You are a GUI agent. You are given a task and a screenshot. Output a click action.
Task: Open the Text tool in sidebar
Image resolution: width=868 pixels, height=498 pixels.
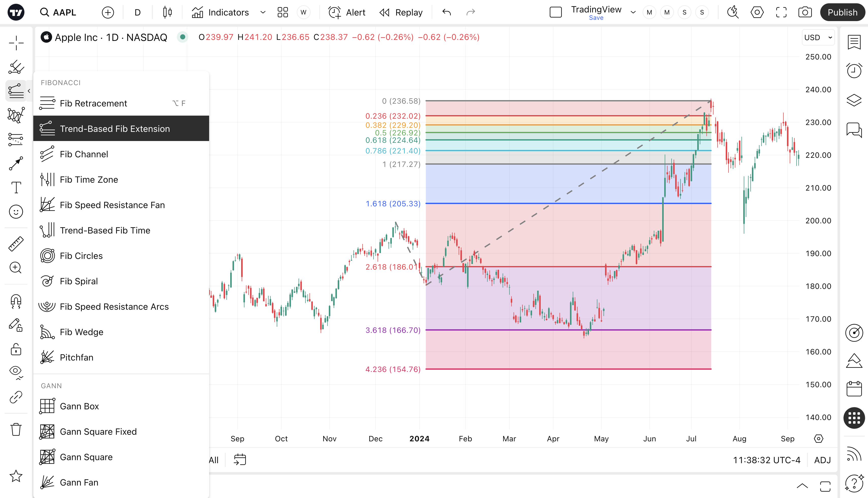[x=16, y=188]
